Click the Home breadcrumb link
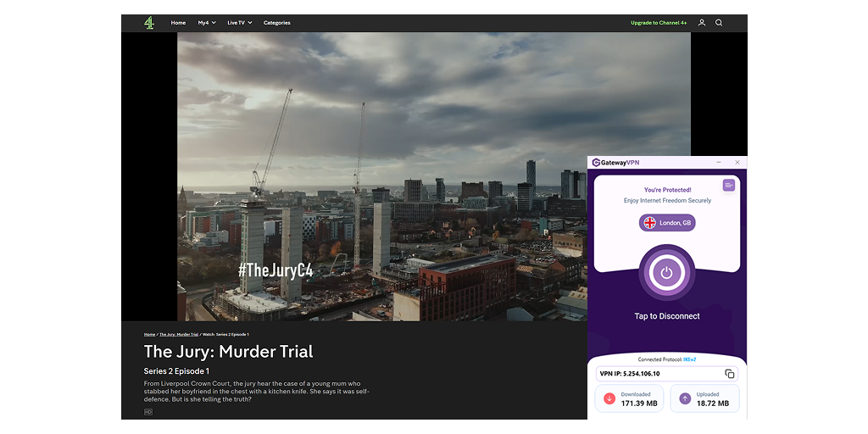The image size is (868, 434). (x=149, y=334)
